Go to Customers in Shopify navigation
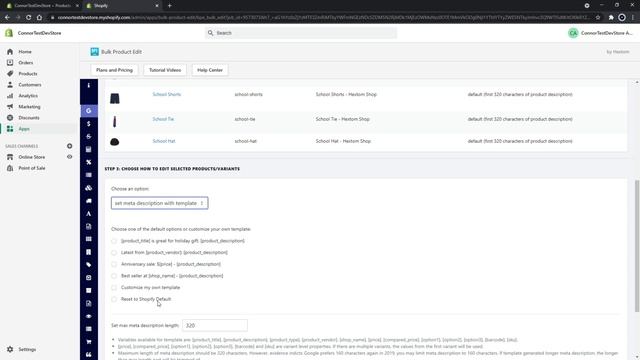The height and width of the screenshot is (360, 640). pos(30,85)
